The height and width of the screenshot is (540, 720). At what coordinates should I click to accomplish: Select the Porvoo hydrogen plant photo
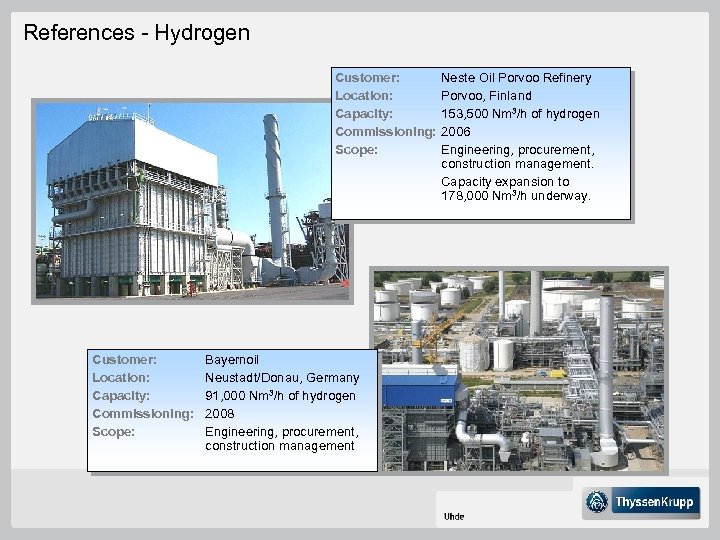(x=192, y=201)
